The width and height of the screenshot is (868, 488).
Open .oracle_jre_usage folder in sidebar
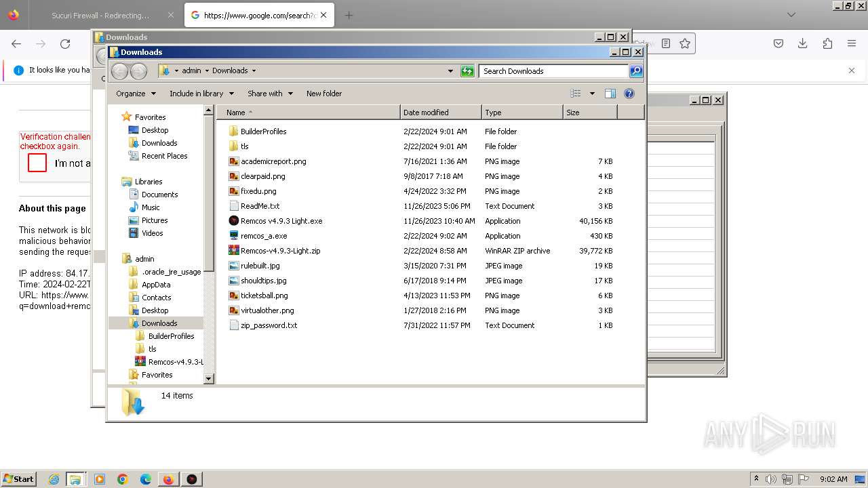pos(165,272)
